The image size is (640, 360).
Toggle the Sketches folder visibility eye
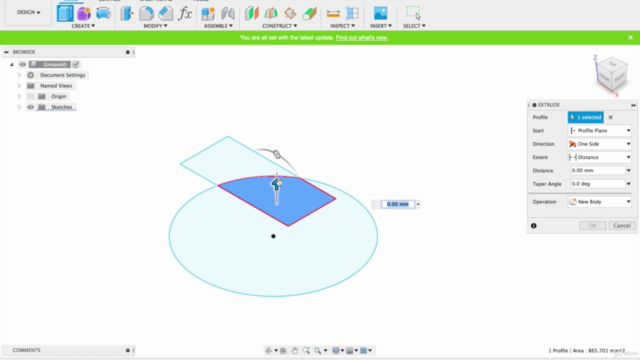[x=31, y=107]
